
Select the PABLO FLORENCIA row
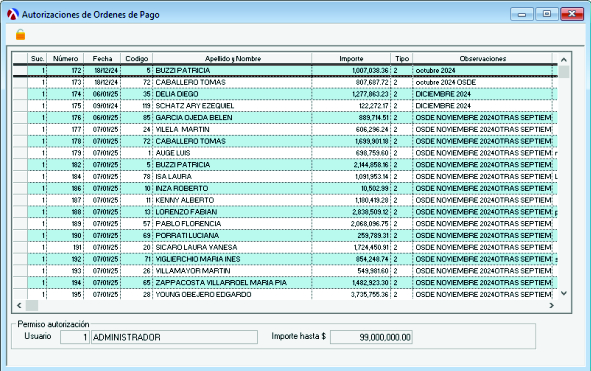click(285, 224)
